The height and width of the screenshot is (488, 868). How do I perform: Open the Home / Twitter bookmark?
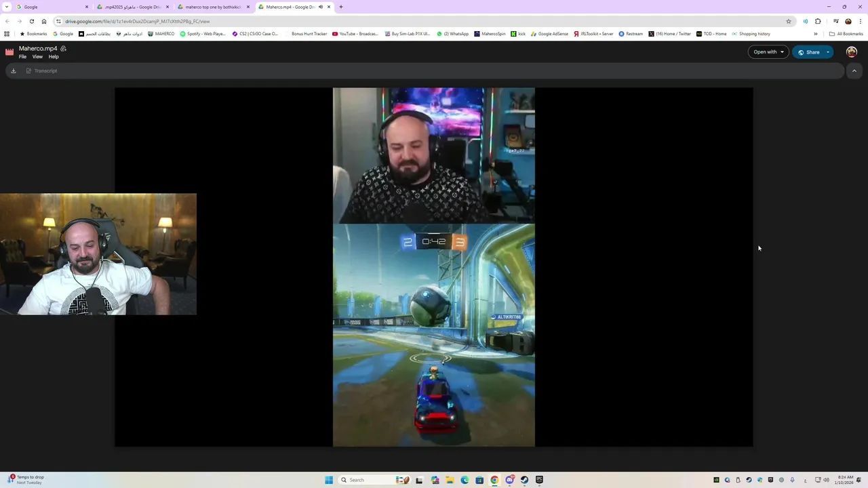click(x=669, y=34)
